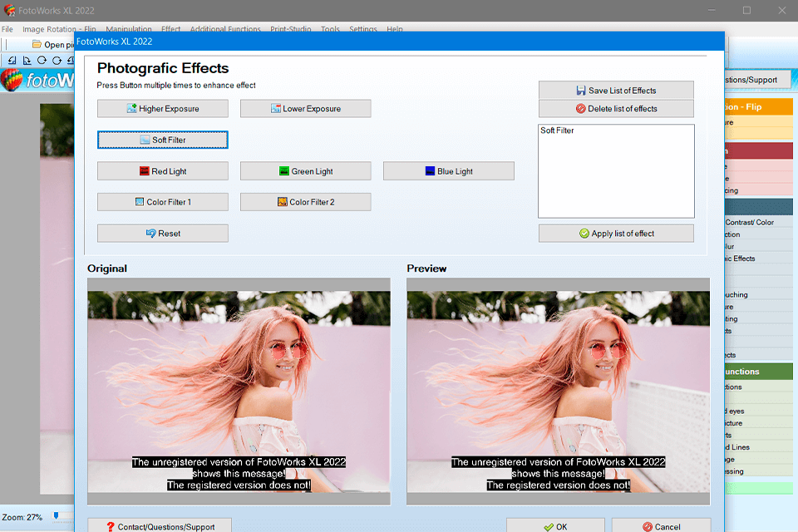Click the FotoWorks app icon in title bar
Screen dimensions: 798x532
coord(9,10)
